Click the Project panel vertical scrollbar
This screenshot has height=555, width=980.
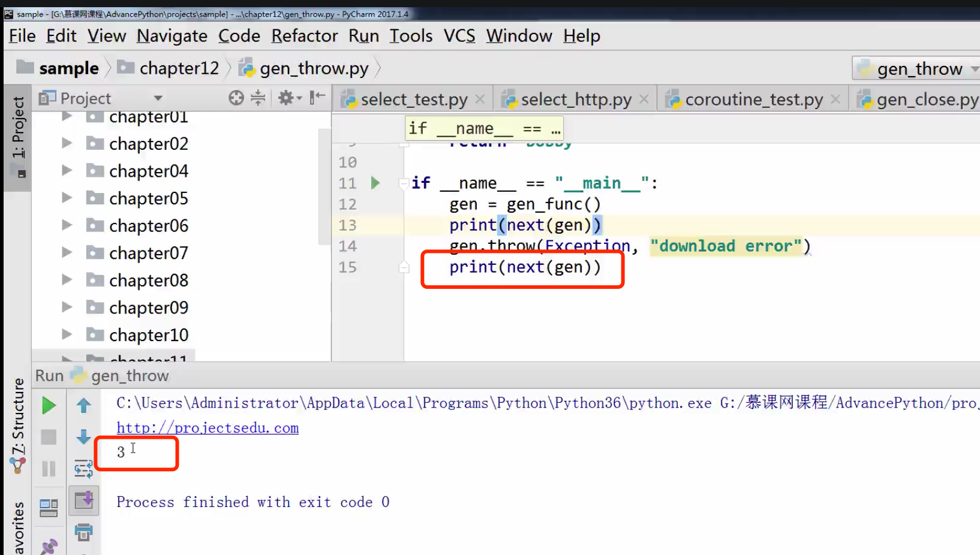coord(324,186)
